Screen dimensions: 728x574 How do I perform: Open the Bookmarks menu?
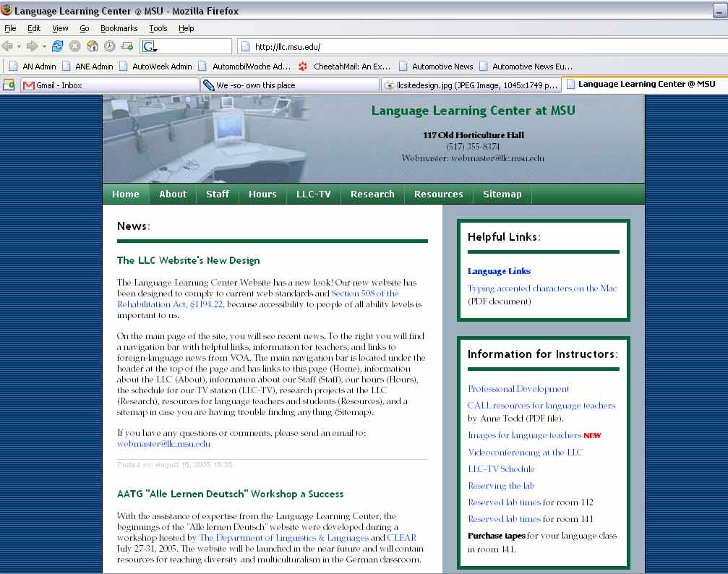(x=119, y=28)
